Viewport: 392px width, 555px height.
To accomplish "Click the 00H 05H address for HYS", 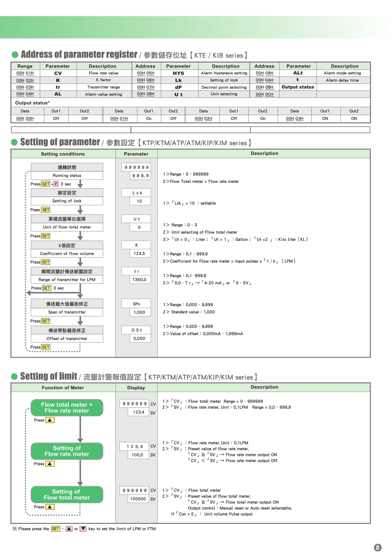I will 145,73.
